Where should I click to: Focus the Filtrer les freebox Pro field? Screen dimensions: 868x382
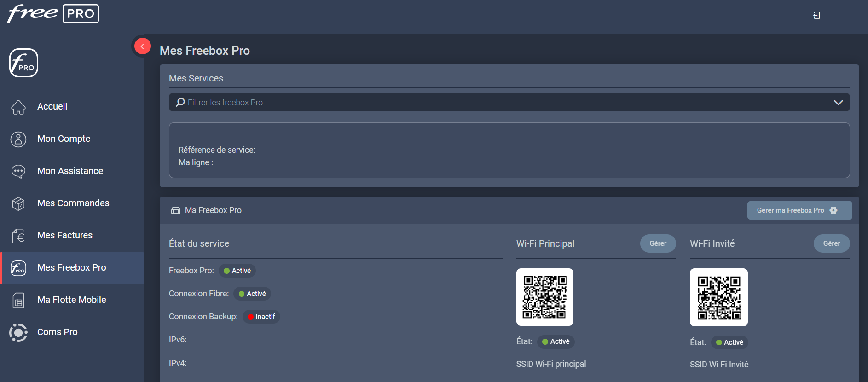point(509,102)
